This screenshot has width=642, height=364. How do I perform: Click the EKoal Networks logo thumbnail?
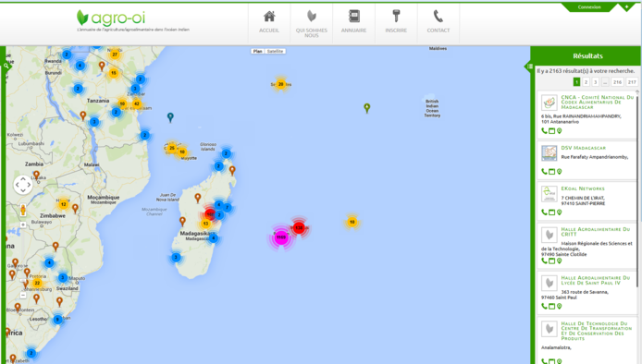point(549,194)
